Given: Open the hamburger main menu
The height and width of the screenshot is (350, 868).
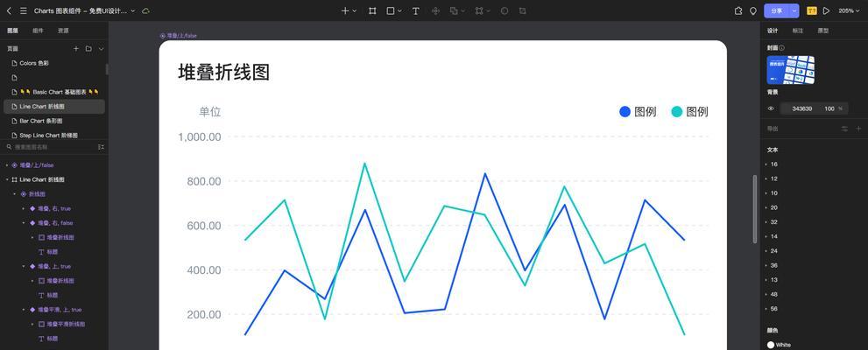Looking at the screenshot, I should (24, 10).
